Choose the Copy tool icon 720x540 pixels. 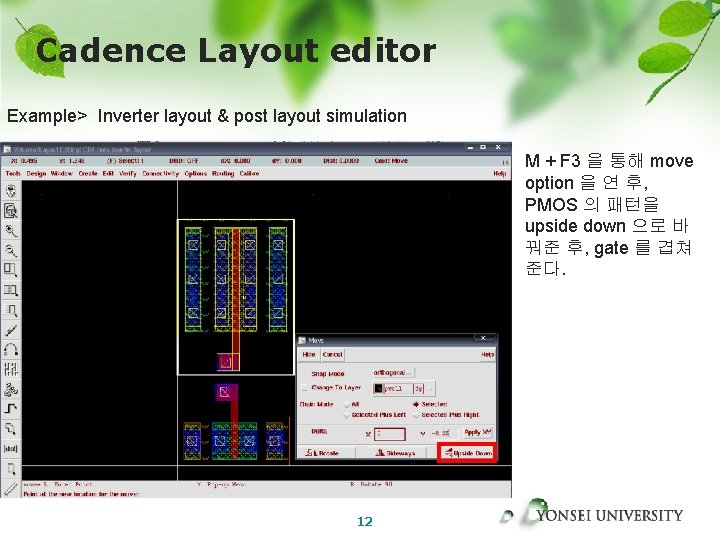(x=11, y=290)
